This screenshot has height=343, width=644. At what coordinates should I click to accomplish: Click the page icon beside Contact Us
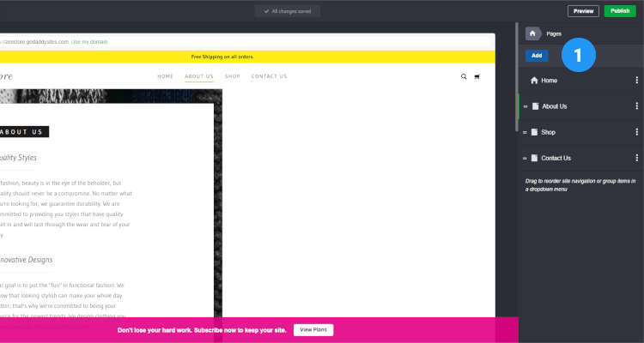point(534,158)
